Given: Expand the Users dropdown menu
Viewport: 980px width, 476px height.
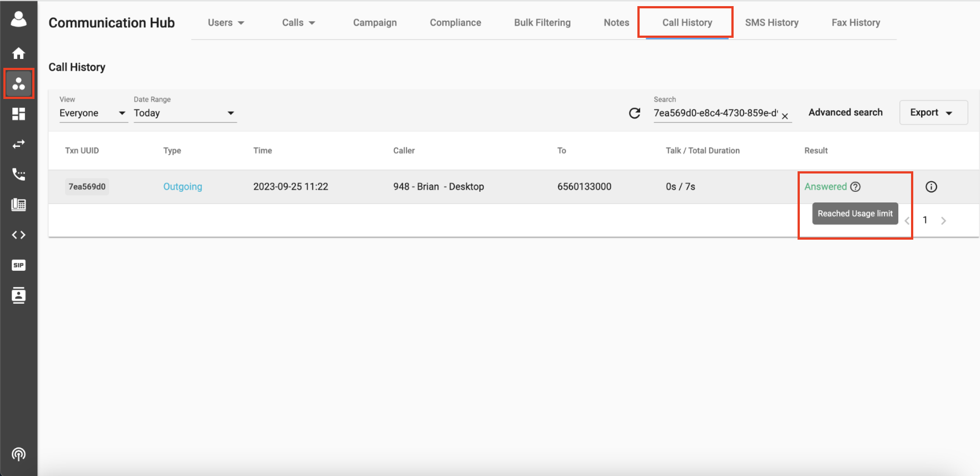Looking at the screenshot, I should (226, 23).
